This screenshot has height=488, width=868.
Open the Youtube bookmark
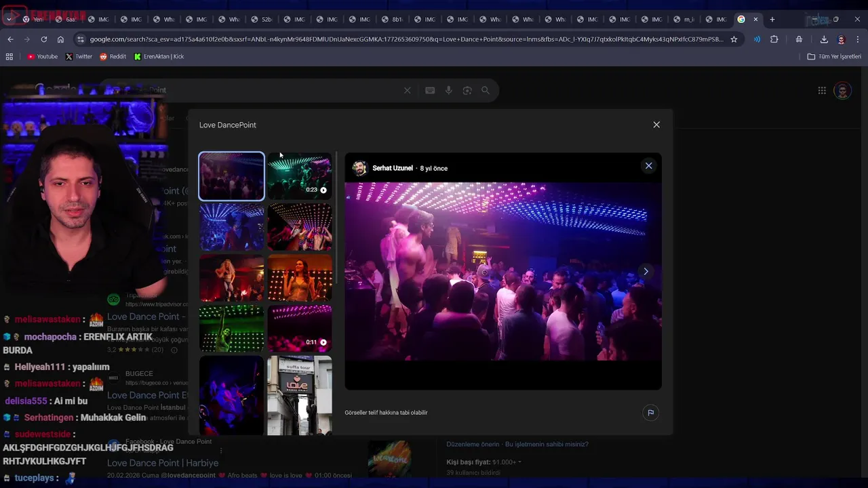coord(42,56)
